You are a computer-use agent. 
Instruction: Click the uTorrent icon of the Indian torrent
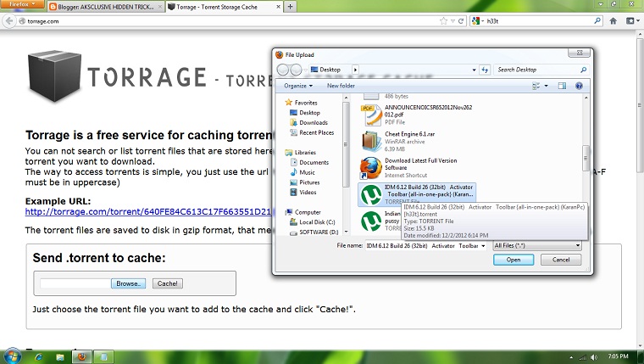(x=371, y=221)
